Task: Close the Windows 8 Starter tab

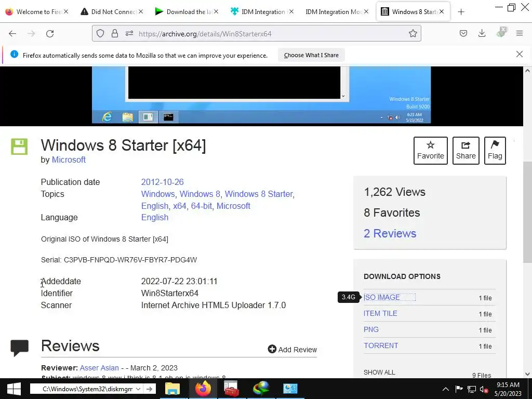Action: click(442, 12)
